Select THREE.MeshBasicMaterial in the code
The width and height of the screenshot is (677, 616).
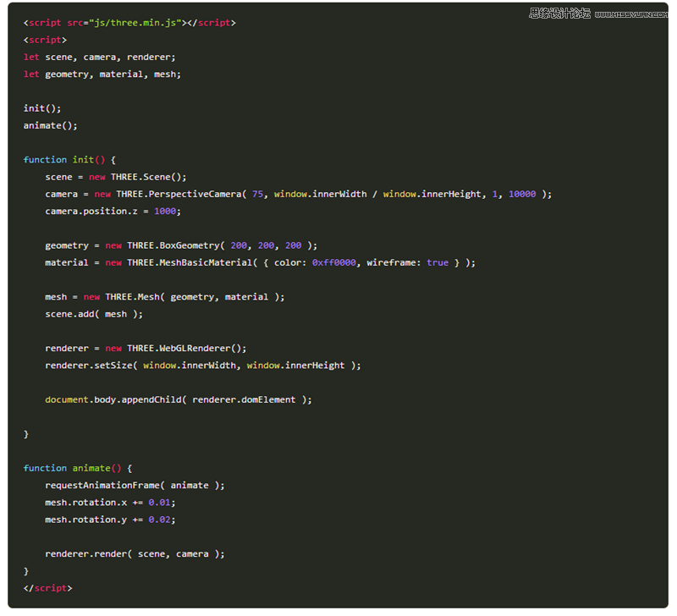point(188,262)
